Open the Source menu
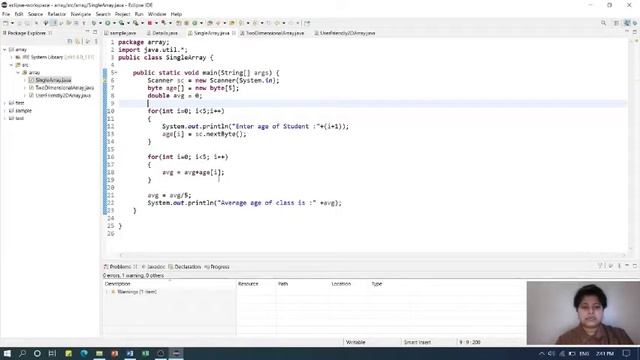This screenshot has height=360, width=640. point(35,14)
